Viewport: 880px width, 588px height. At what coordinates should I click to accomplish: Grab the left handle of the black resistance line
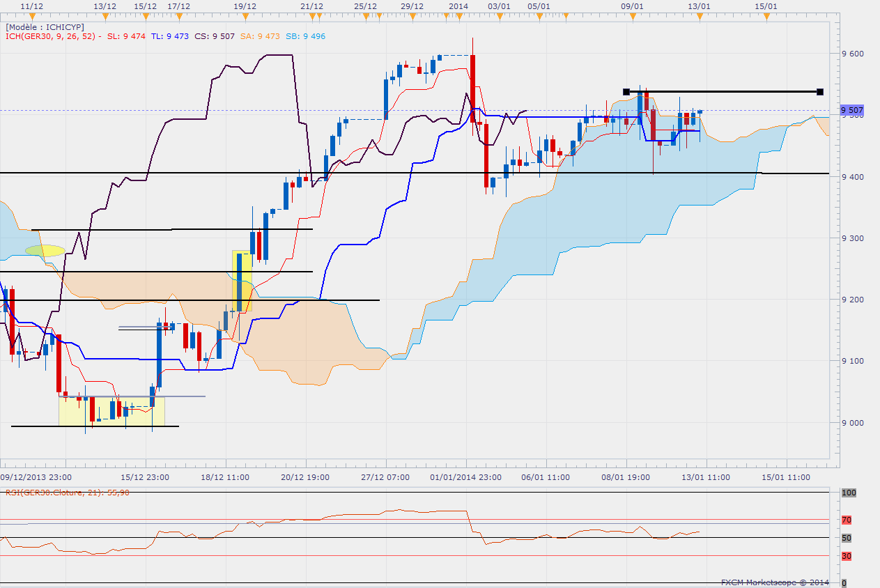click(x=626, y=91)
